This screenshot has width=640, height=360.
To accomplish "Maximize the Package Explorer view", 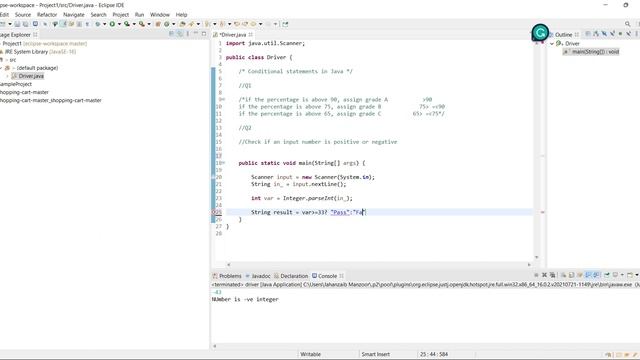I will (x=204, y=34).
